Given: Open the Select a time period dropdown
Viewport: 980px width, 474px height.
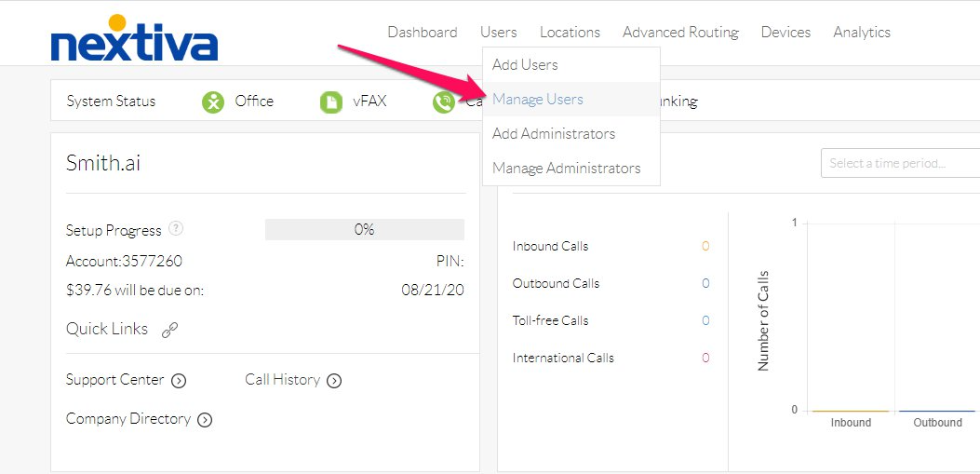Looking at the screenshot, I should pos(900,163).
